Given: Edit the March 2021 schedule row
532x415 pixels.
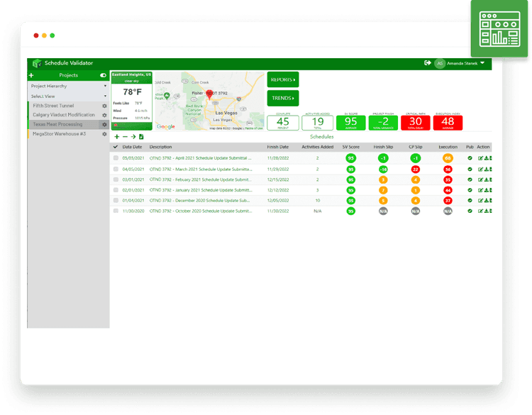Looking at the screenshot, I should coord(480,170).
